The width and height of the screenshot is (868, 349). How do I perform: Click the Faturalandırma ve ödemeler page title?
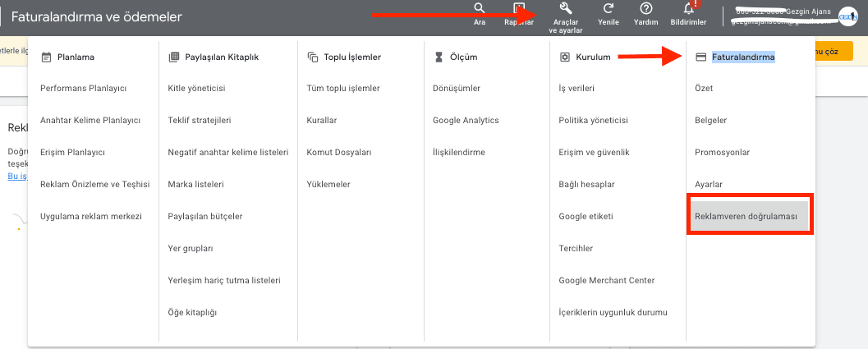(x=96, y=17)
